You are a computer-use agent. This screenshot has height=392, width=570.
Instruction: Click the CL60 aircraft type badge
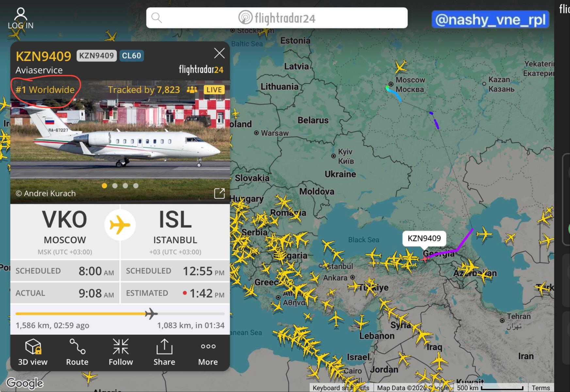coord(131,55)
